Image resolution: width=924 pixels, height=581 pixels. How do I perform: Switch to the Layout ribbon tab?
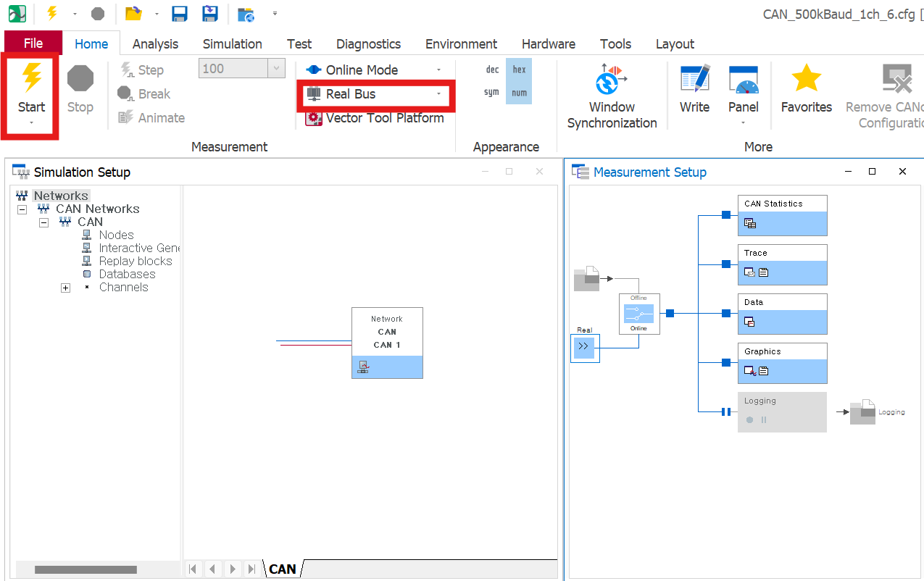click(x=675, y=44)
